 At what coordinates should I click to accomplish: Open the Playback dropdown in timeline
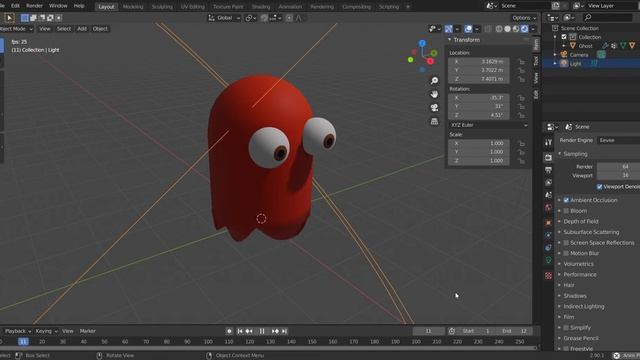click(x=18, y=331)
